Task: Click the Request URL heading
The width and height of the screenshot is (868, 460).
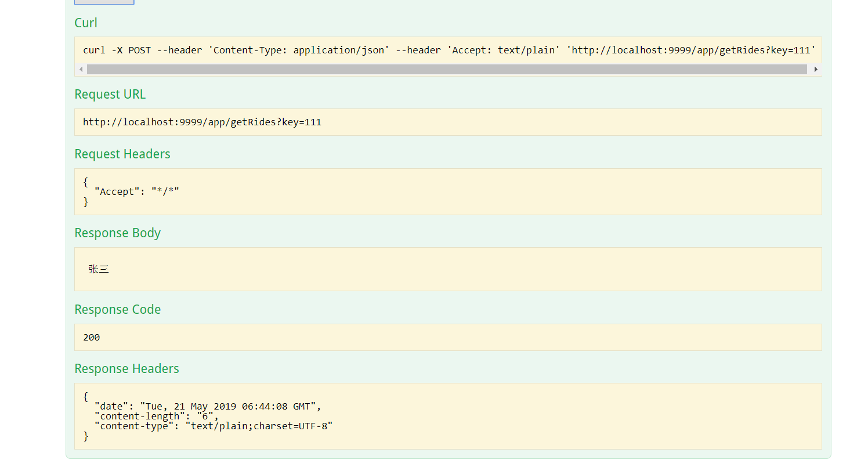Action: pyautogui.click(x=110, y=94)
